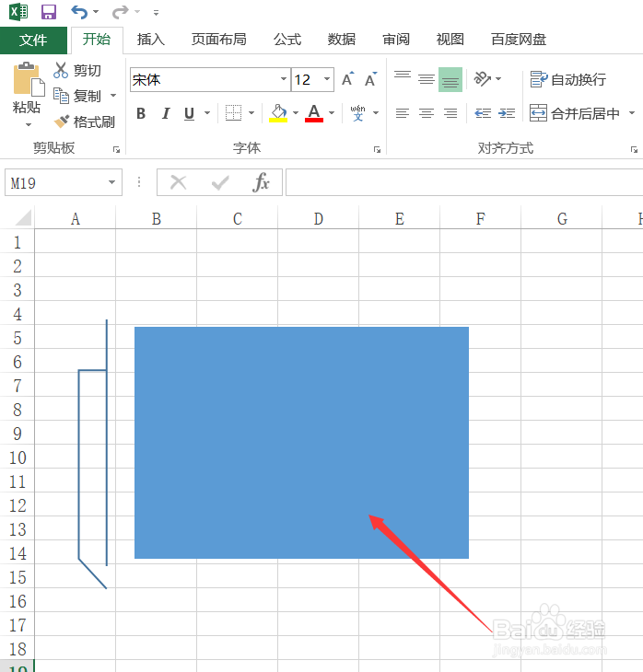Click the 开始 Home tab
This screenshot has width=643, height=672.
97,40
